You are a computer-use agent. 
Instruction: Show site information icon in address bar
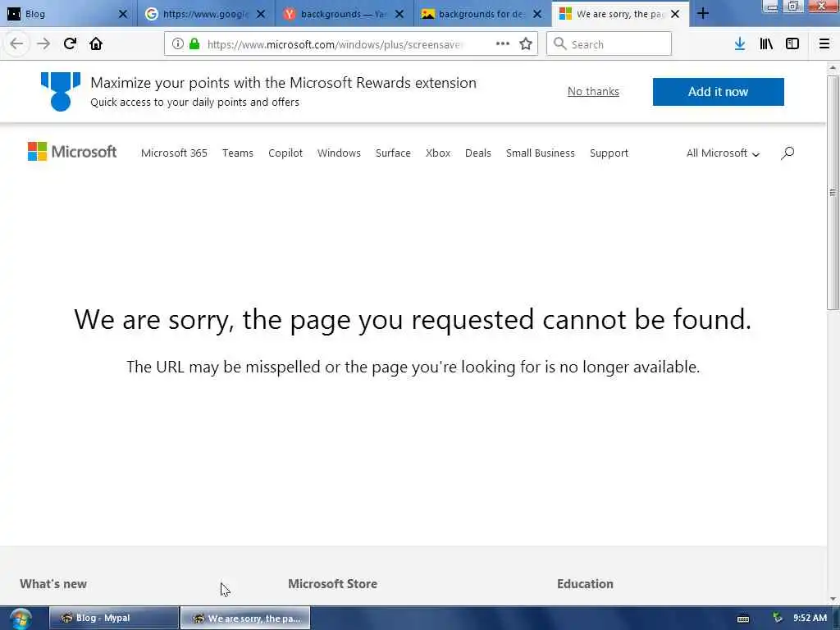point(177,44)
